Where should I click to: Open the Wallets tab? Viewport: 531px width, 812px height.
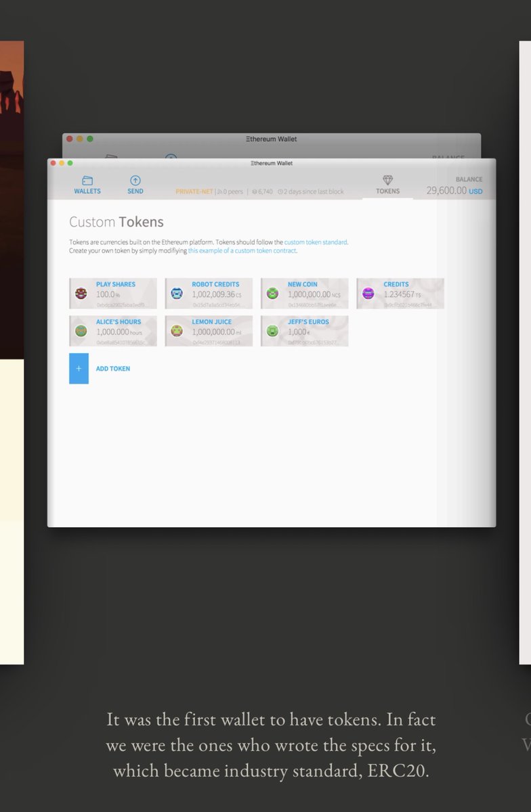87,185
